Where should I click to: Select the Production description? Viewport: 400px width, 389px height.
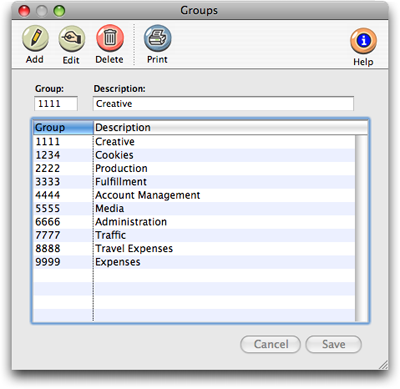(x=121, y=168)
